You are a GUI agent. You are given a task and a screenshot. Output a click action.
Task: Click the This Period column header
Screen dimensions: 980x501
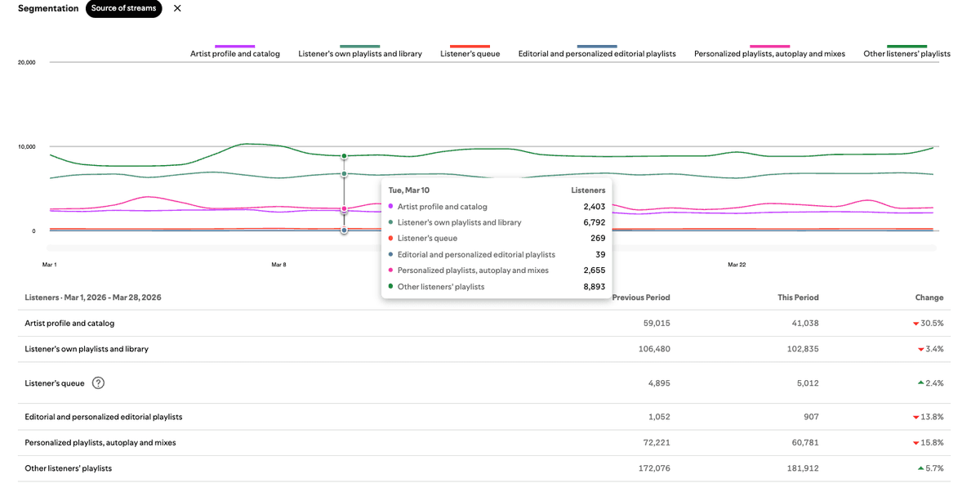[x=798, y=297]
